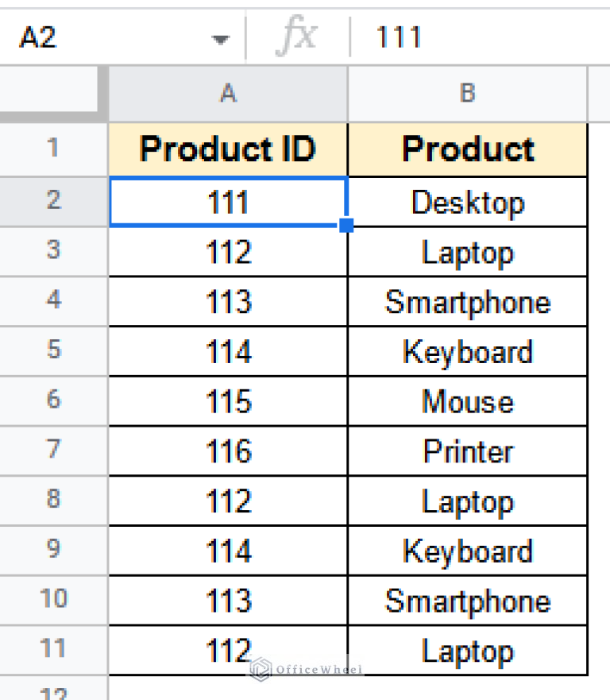Click cell containing Desktop
Screen dimensions: 610x700
click(467, 202)
